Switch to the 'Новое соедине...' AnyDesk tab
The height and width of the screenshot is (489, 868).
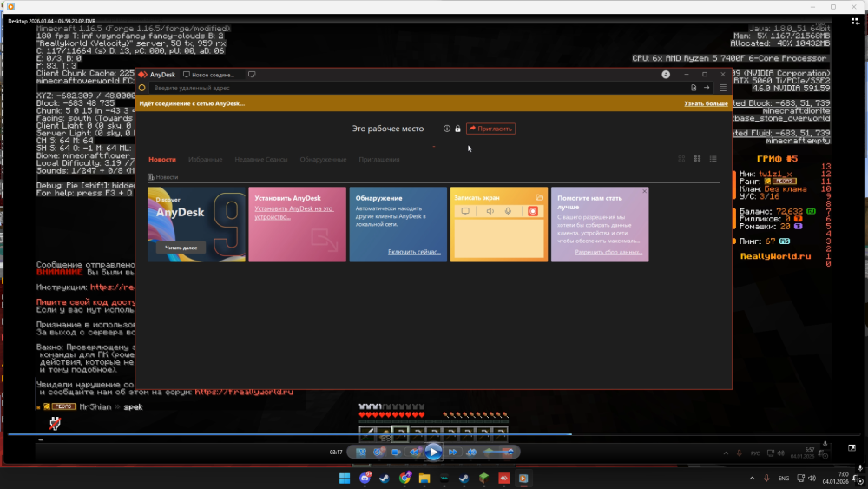pos(209,74)
